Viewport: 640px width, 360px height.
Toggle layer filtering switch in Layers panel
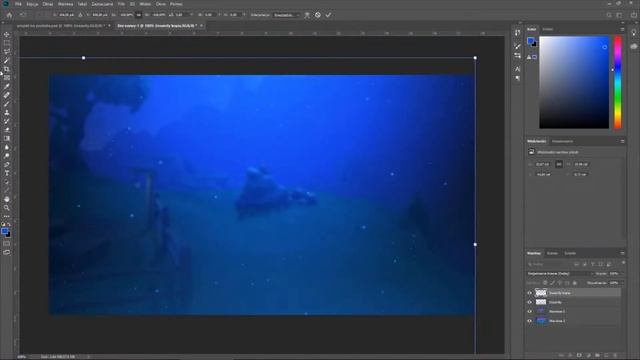pyautogui.click(x=623, y=263)
